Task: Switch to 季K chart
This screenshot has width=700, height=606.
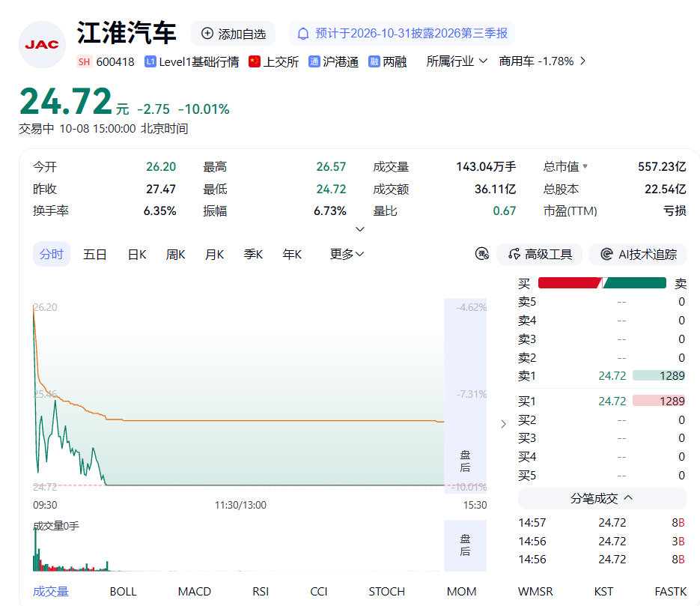Action: tap(253, 254)
